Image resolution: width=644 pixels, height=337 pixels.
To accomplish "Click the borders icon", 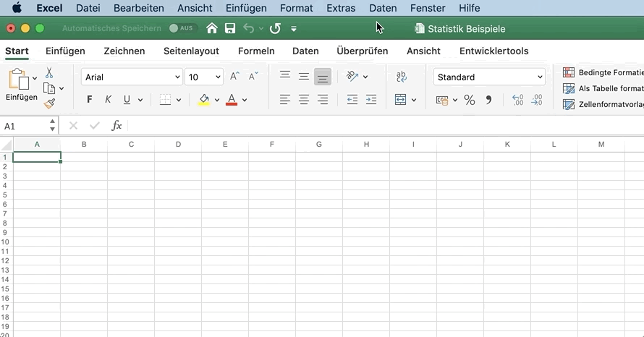I will coord(165,99).
